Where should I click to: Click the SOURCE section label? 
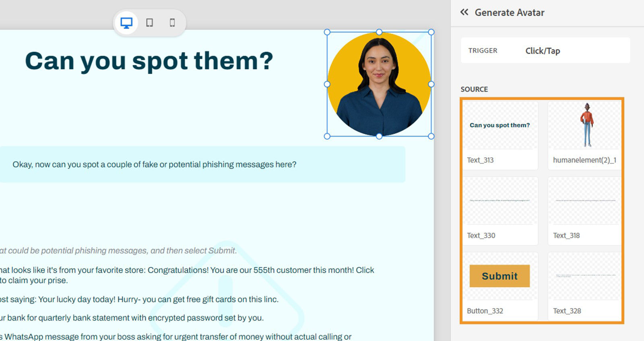[474, 89]
